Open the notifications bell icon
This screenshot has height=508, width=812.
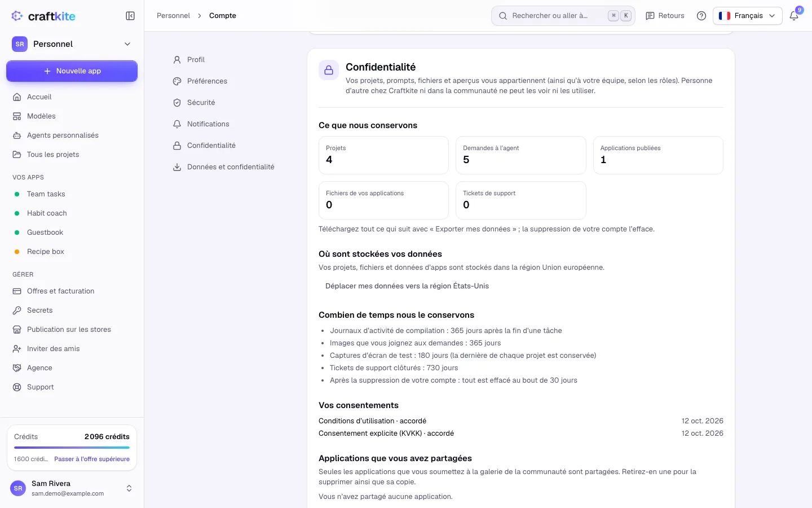click(794, 16)
